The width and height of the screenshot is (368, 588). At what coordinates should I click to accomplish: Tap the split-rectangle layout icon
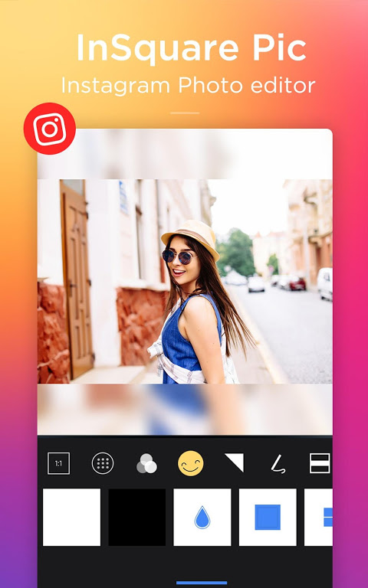(x=320, y=463)
